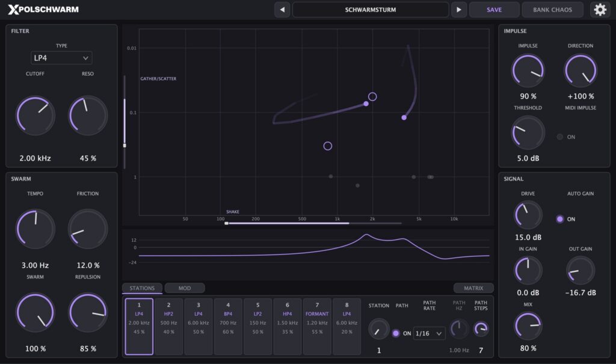Click the Polschwarm logo
Image resolution: width=616 pixels, height=364 pixels.
(x=43, y=10)
